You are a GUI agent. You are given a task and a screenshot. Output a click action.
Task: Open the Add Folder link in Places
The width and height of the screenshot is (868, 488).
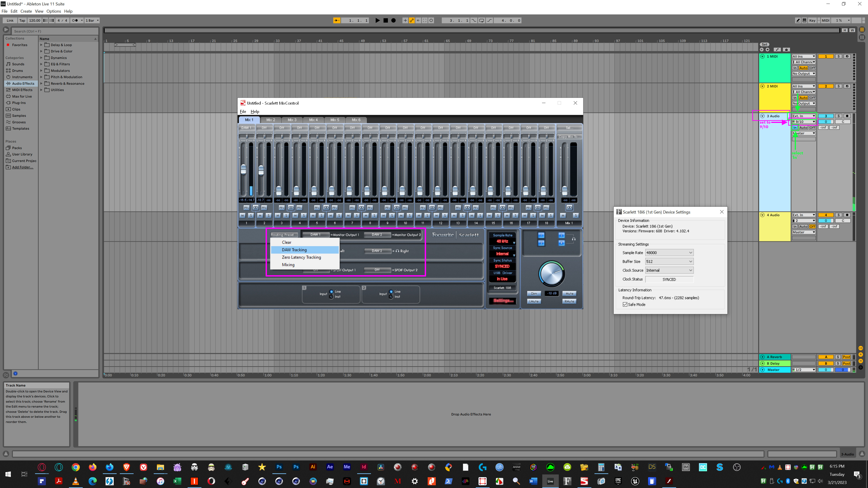coord(23,167)
